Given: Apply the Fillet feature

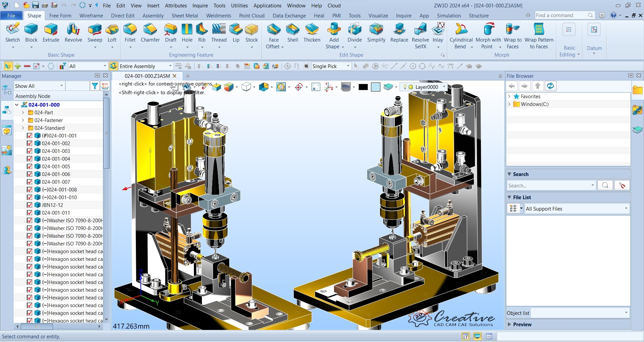Looking at the screenshot, I should click(x=130, y=33).
